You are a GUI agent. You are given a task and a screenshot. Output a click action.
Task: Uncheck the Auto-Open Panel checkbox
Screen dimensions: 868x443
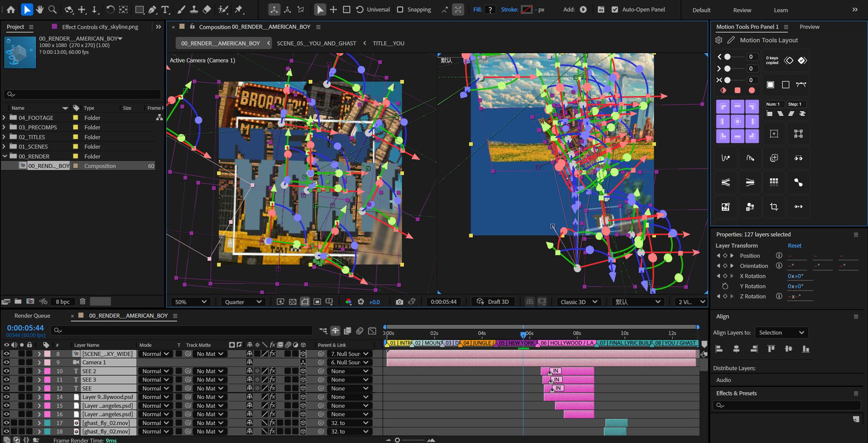[x=615, y=10]
